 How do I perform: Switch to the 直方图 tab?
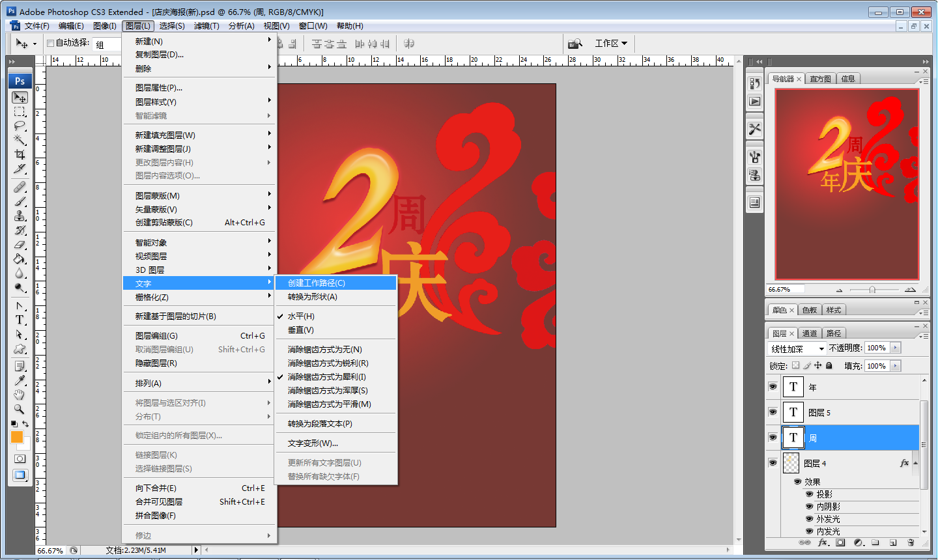820,79
